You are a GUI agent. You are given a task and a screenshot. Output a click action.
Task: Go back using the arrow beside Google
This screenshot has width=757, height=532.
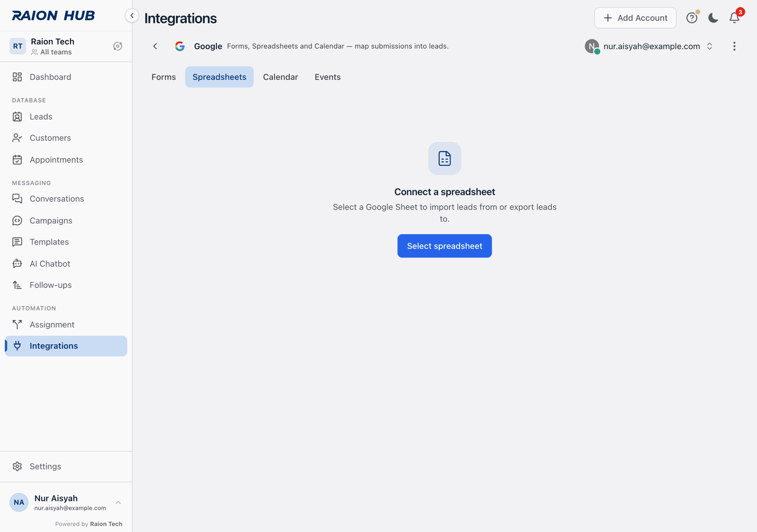[155, 46]
